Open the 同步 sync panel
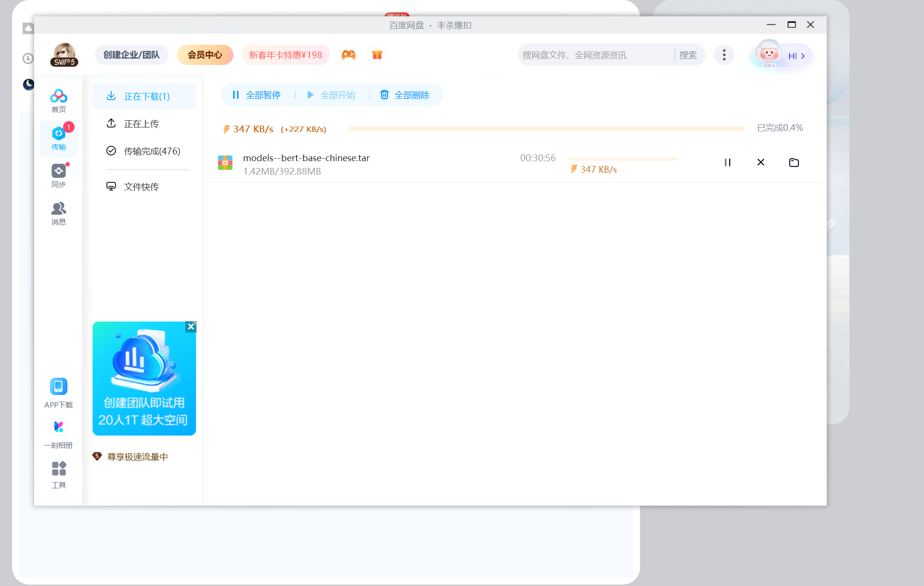Image resolution: width=924 pixels, height=586 pixels. click(x=58, y=175)
